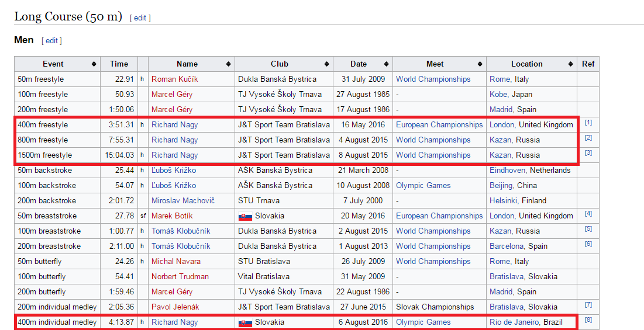Open Bratislava link in 100m butterfly row

(x=507, y=276)
